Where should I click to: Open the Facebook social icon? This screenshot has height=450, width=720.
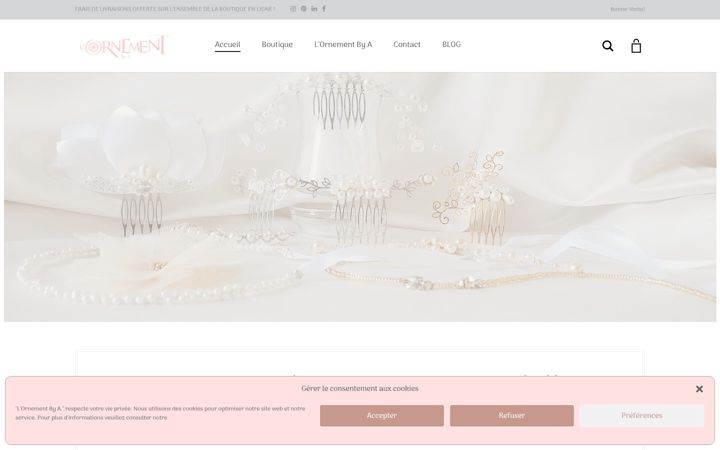pyautogui.click(x=324, y=9)
